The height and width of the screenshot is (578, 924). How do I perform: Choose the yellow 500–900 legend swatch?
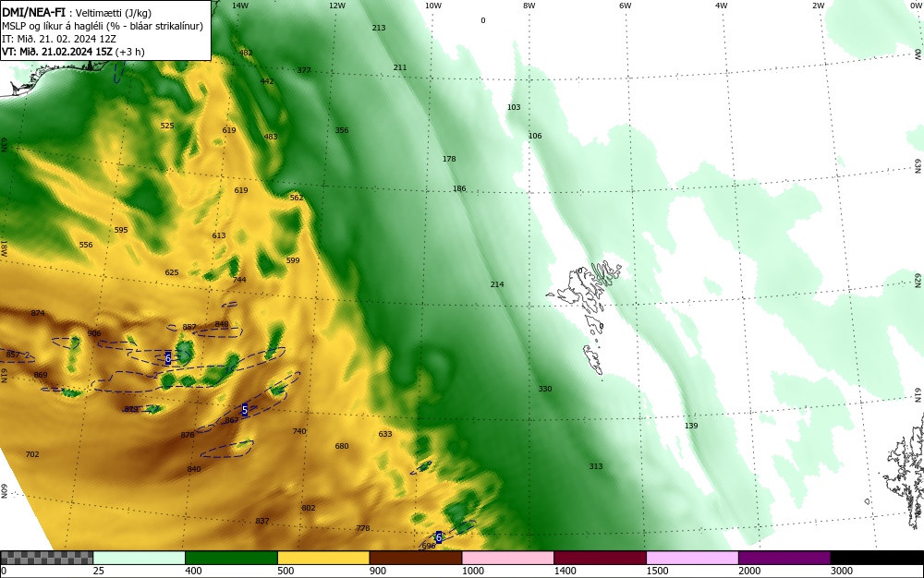(323, 558)
